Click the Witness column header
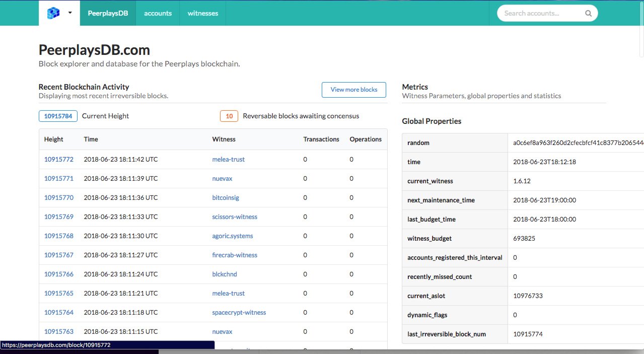Screen dimensions: 644x354 [x=224, y=139]
